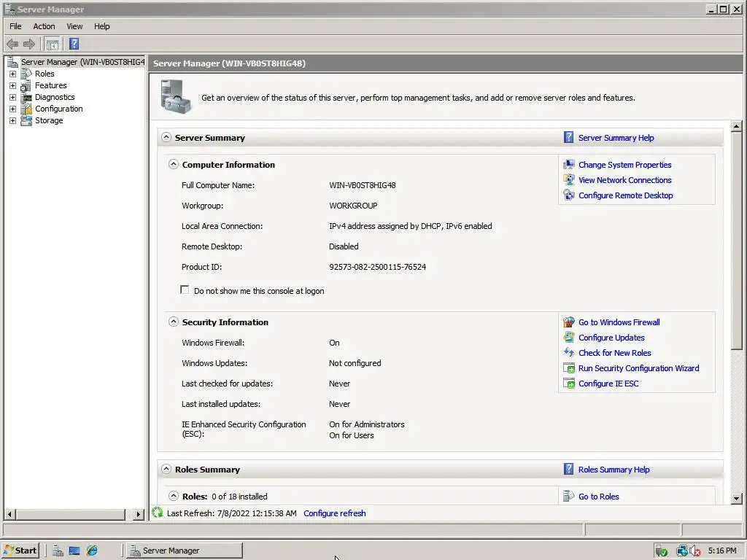This screenshot has width=747, height=560.
Task: Click the Storage tree icon
Action: pyautogui.click(x=27, y=120)
